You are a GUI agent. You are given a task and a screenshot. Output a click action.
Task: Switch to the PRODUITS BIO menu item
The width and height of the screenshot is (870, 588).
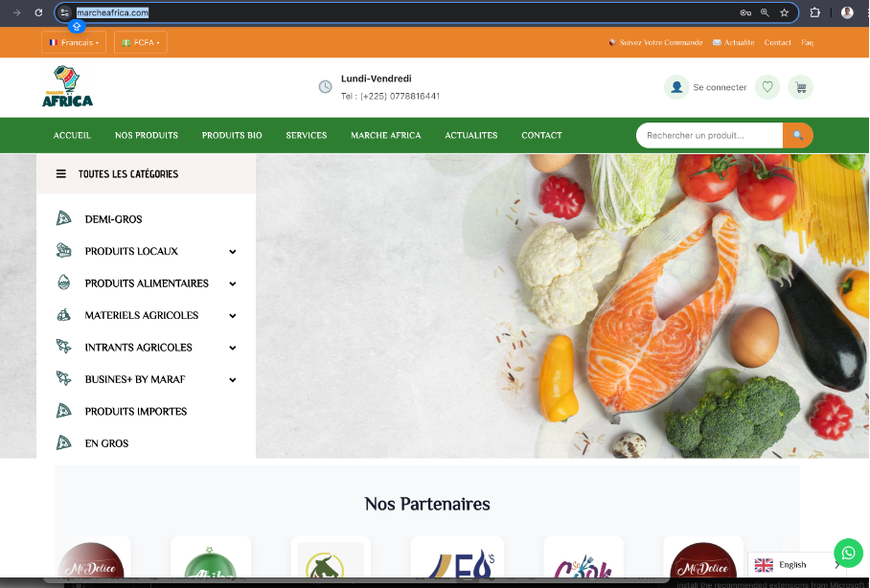231,135
